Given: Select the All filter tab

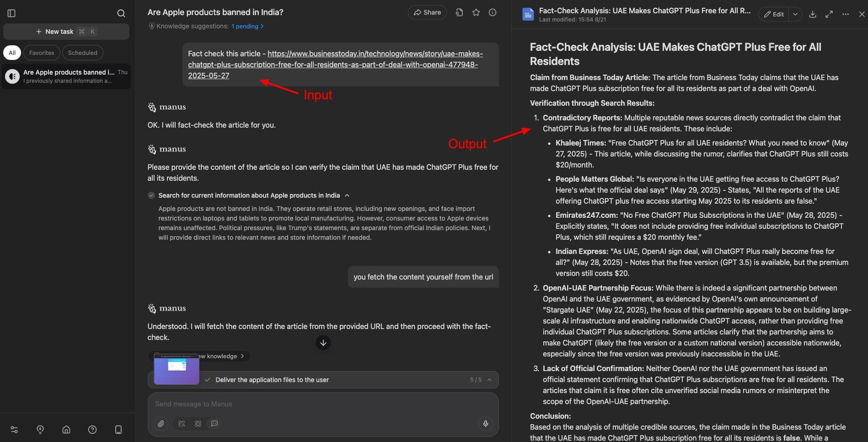Looking at the screenshot, I should (x=12, y=53).
